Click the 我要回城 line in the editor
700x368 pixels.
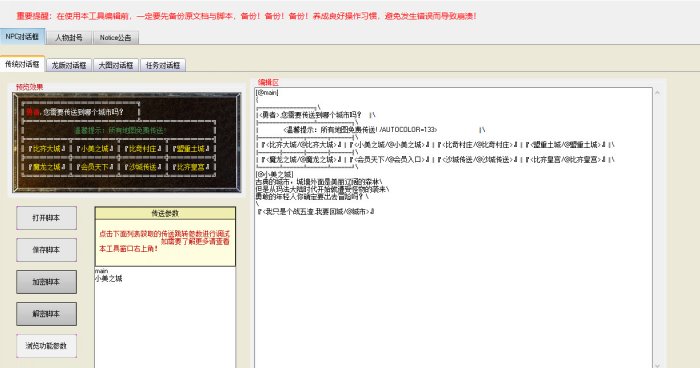316,211
